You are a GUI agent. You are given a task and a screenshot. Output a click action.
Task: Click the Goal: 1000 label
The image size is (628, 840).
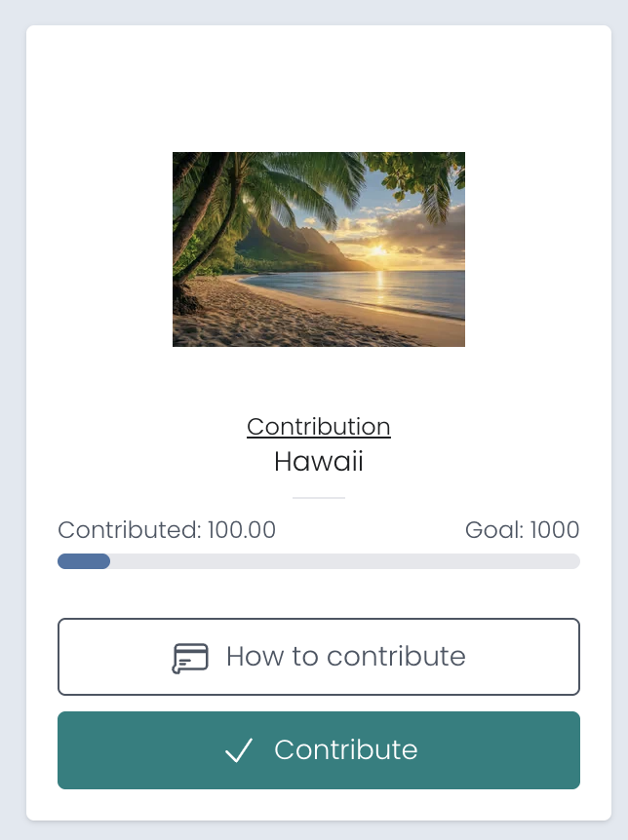coord(523,530)
